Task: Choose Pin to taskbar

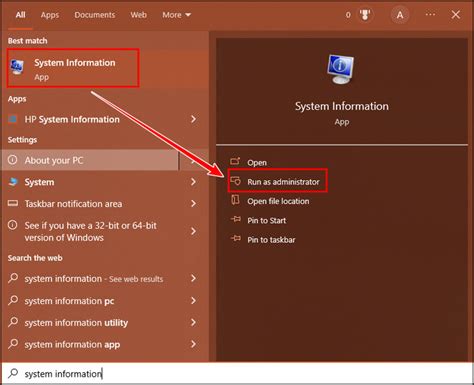Action: click(x=271, y=240)
